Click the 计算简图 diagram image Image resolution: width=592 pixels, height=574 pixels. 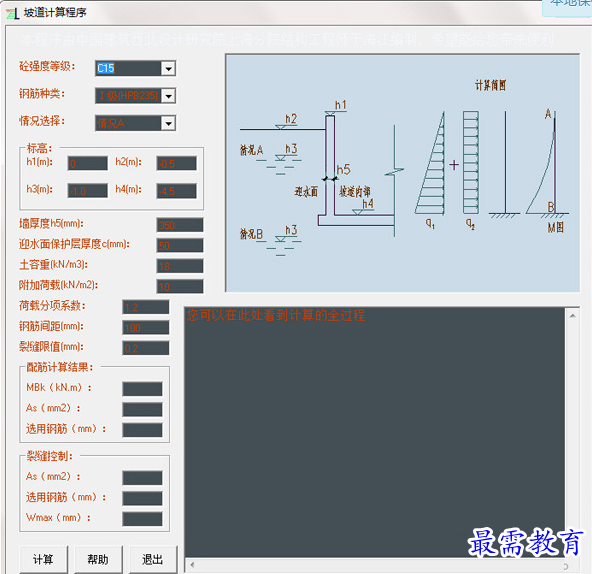(402, 173)
